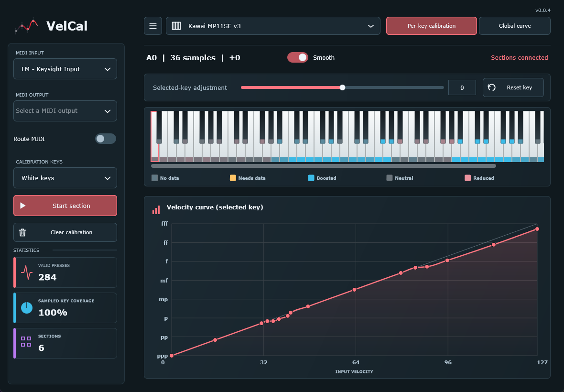Open the Kawai MP11SE v3 profile dropdown

[x=273, y=26]
